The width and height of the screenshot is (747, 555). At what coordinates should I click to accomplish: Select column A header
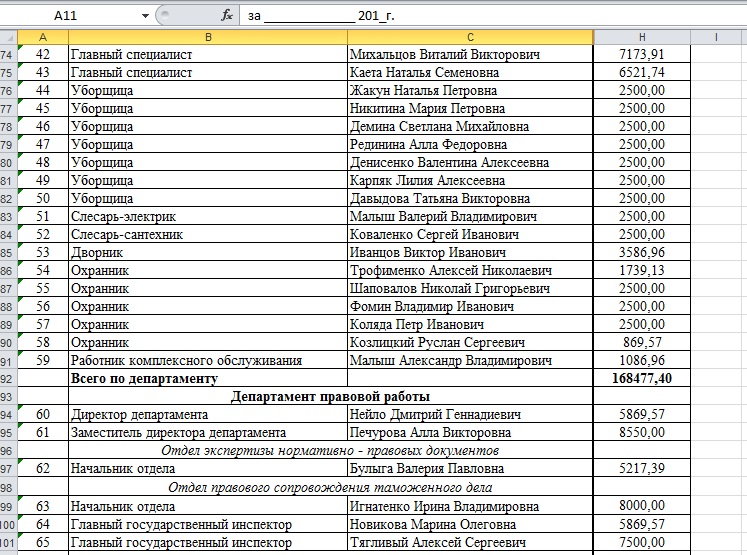[x=43, y=37]
